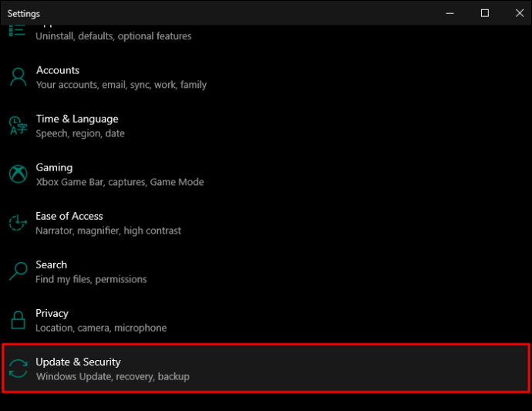Click 'Xbox Game Bar, captures' description
Screen dimensions: 532x411
click(x=120, y=182)
